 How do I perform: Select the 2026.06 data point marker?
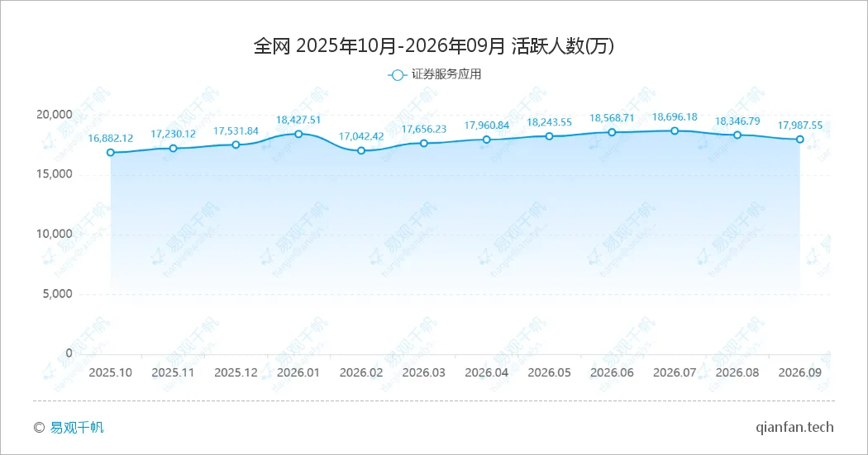tap(612, 132)
